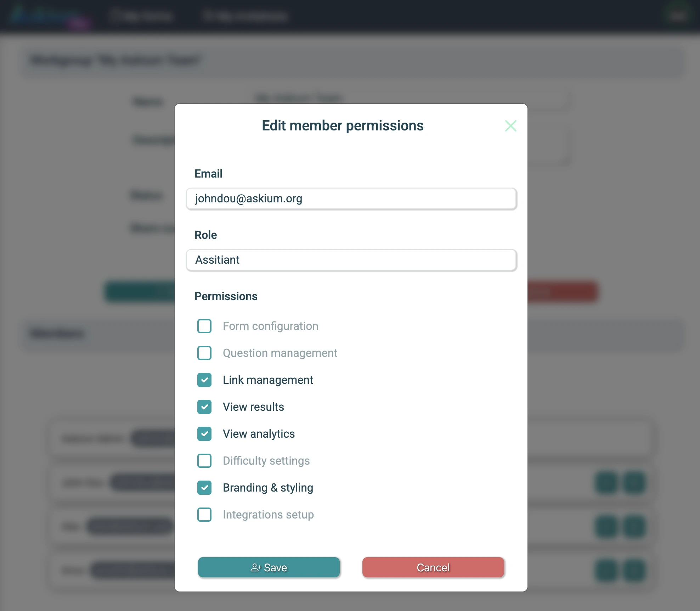The width and height of the screenshot is (700, 611).
Task: Click the Difficulty settings label
Action: click(x=266, y=461)
